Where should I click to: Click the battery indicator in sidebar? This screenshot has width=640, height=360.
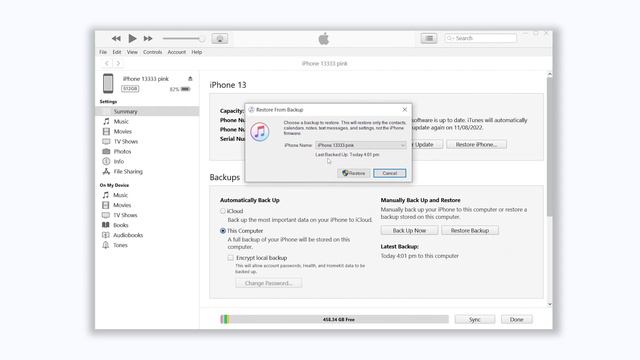[185, 89]
